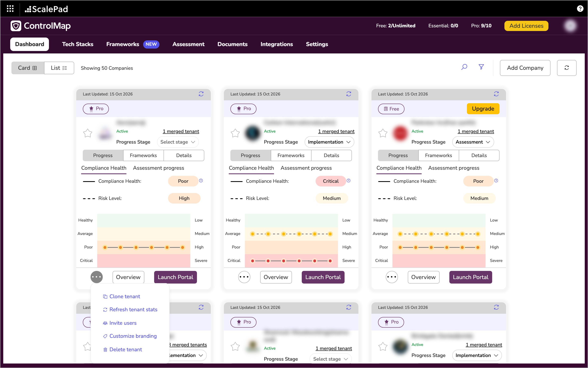The width and height of the screenshot is (588, 368).
Task: Open the Tech Stacks tab
Action: tap(78, 44)
